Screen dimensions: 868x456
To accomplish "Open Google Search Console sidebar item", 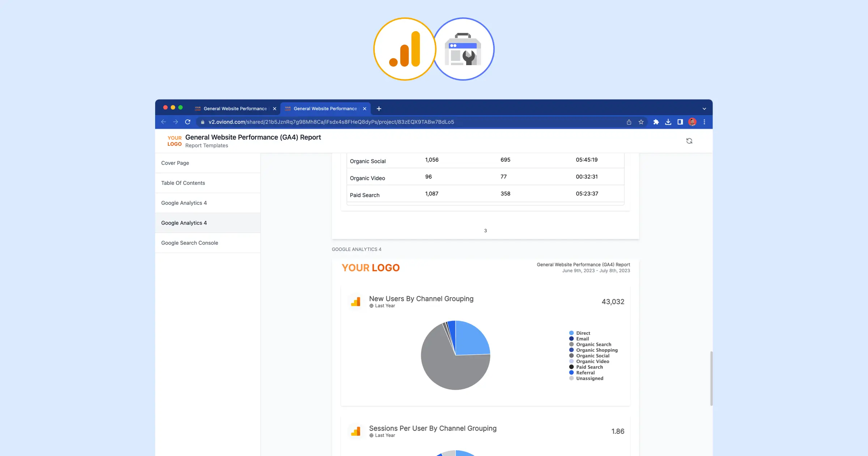I will click(x=208, y=243).
